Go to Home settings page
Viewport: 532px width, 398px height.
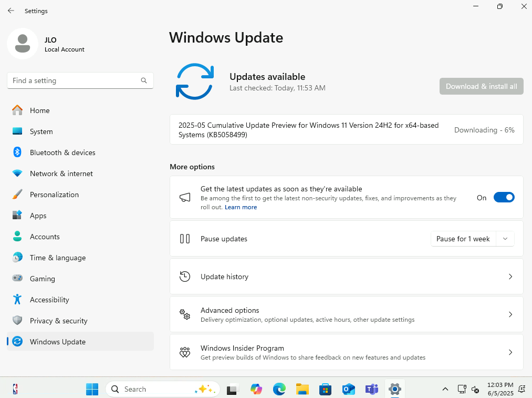pyautogui.click(x=80, y=110)
